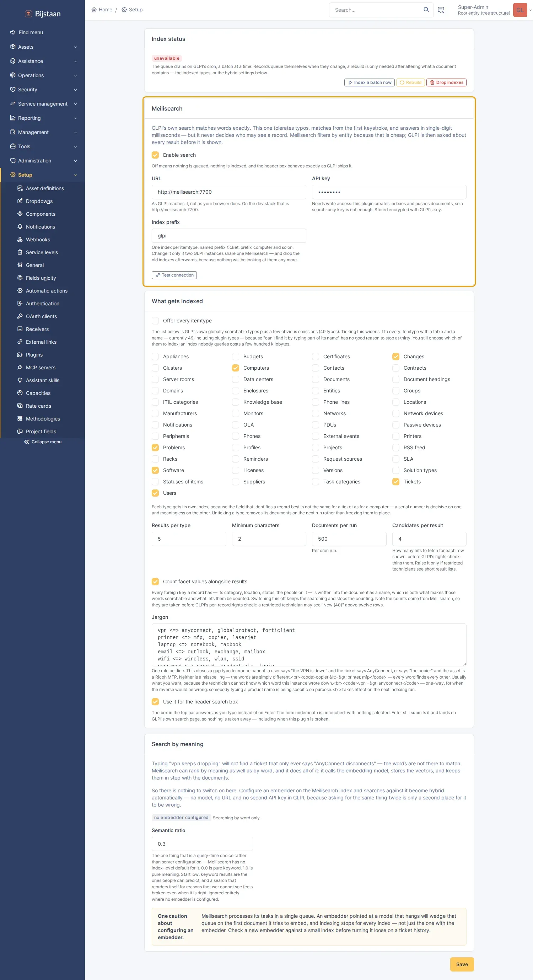Click the Asset definitions icon
The width and height of the screenshot is (533, 980).
[20, 188]
